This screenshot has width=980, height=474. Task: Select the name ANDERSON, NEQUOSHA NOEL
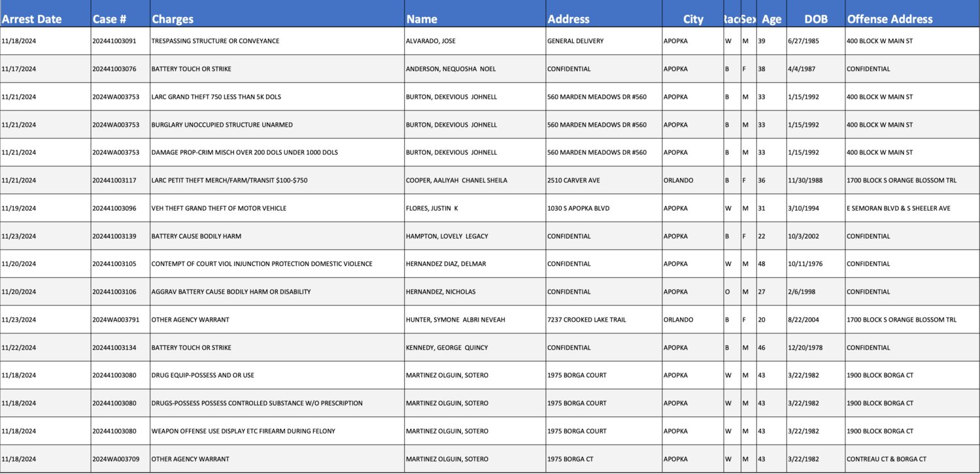click(475, 69)
